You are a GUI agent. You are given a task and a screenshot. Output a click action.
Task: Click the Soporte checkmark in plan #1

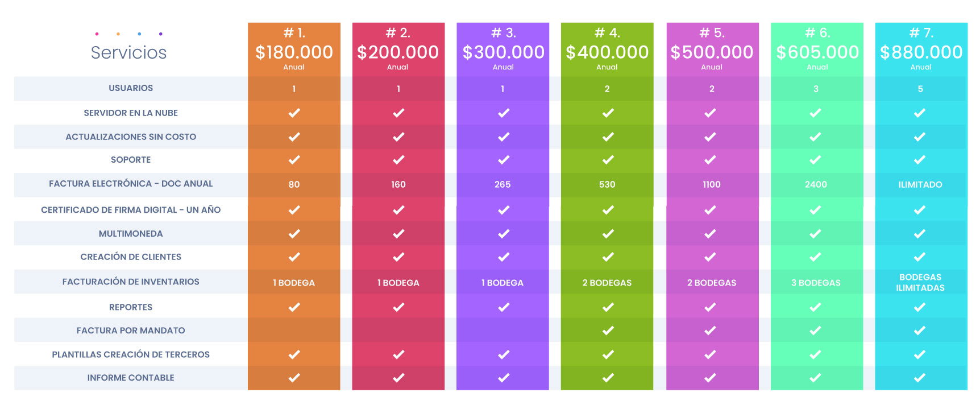294,160
